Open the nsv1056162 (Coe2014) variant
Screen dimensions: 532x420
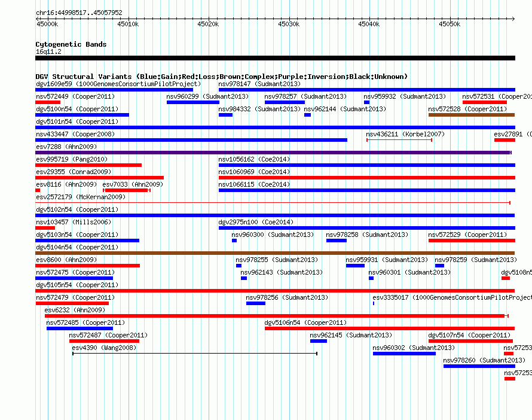[254, 159]
